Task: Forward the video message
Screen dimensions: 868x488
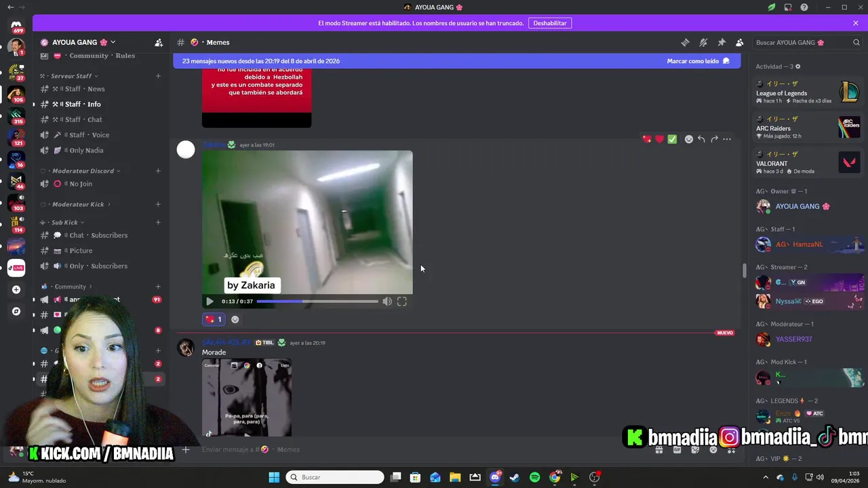Action: click(714, 139)
